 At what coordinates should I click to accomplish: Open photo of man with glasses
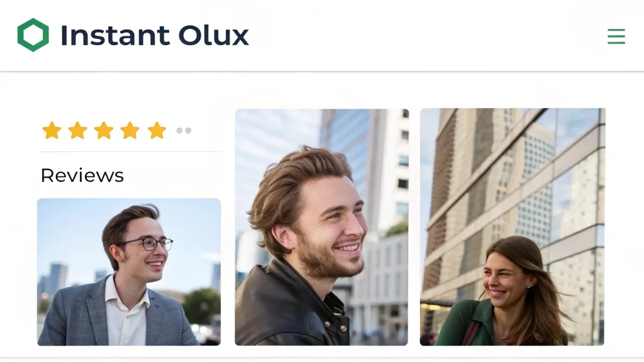[x=129, y=271]
